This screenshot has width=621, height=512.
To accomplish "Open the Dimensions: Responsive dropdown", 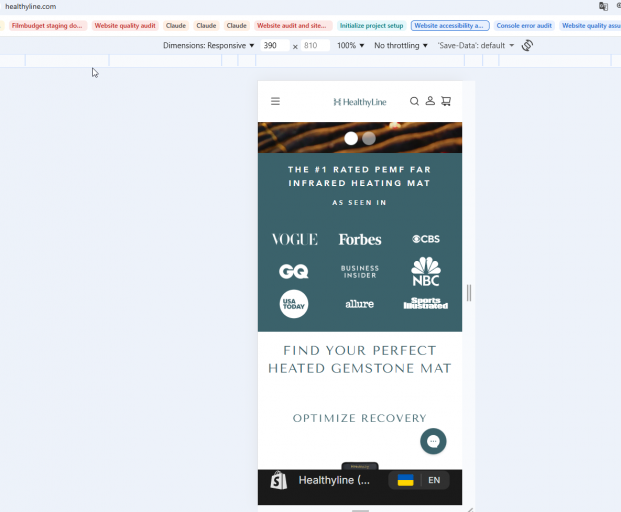I will (208, 46).
